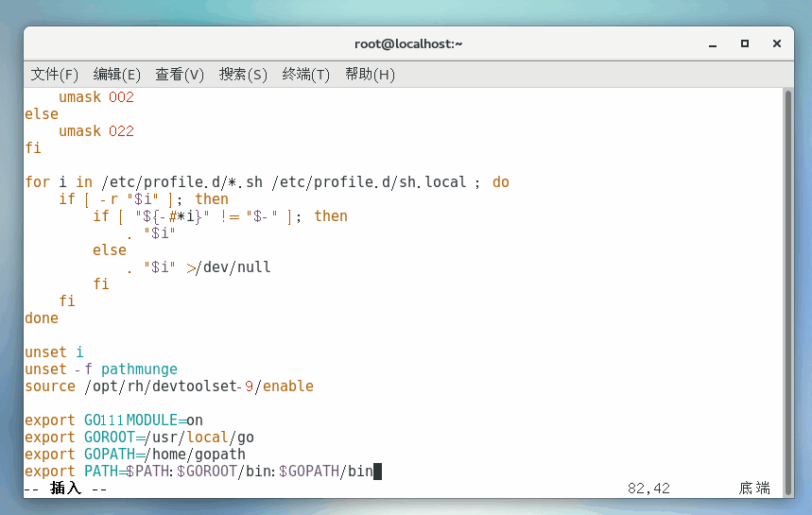Screen dimensions: 812x515
Task: Click the 'unset -f pathmunge' line
Action: point(101,369)
